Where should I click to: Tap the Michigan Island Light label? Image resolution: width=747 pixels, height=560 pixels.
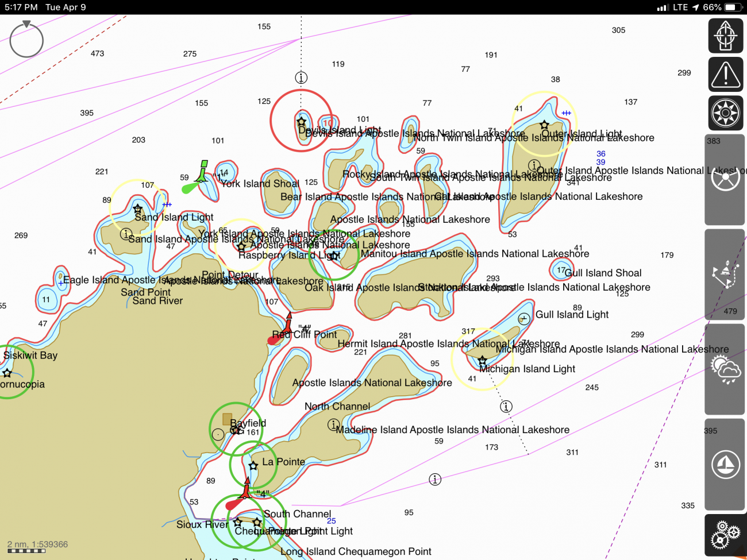point(527,369)
